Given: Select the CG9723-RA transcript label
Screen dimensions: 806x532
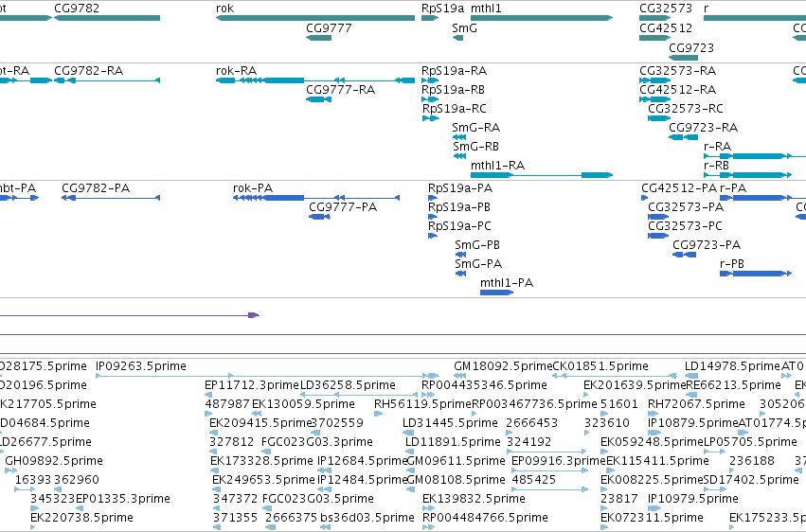Looking at the screenshot, I should tap(703, 128).
